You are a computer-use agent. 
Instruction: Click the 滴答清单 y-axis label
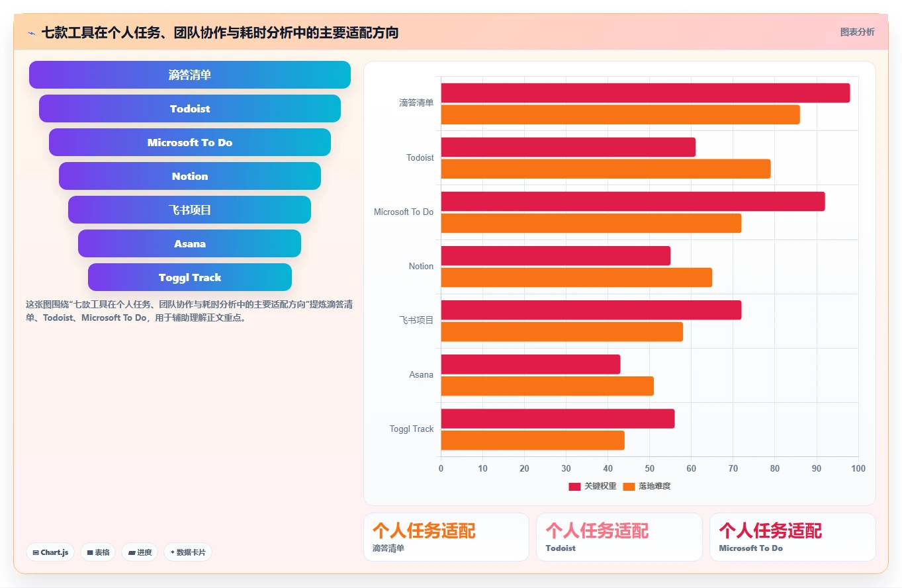(x=416, y=103)
